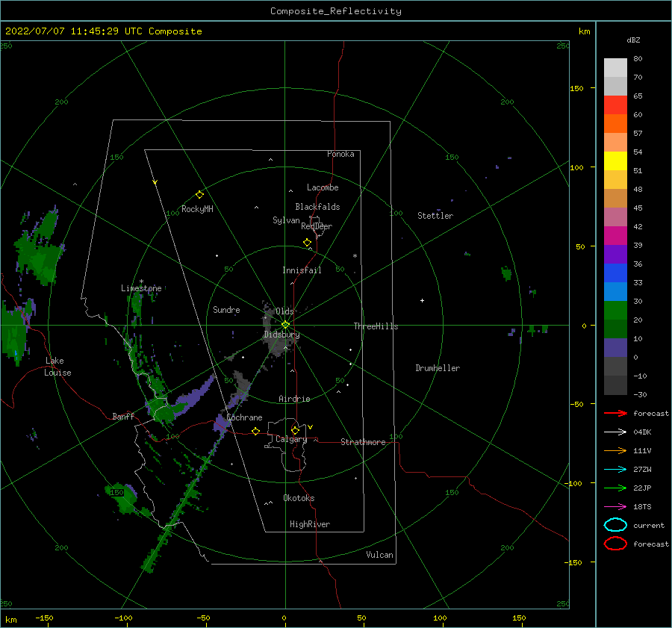
Task: Click the RedDeer city label
Action: 317,226
